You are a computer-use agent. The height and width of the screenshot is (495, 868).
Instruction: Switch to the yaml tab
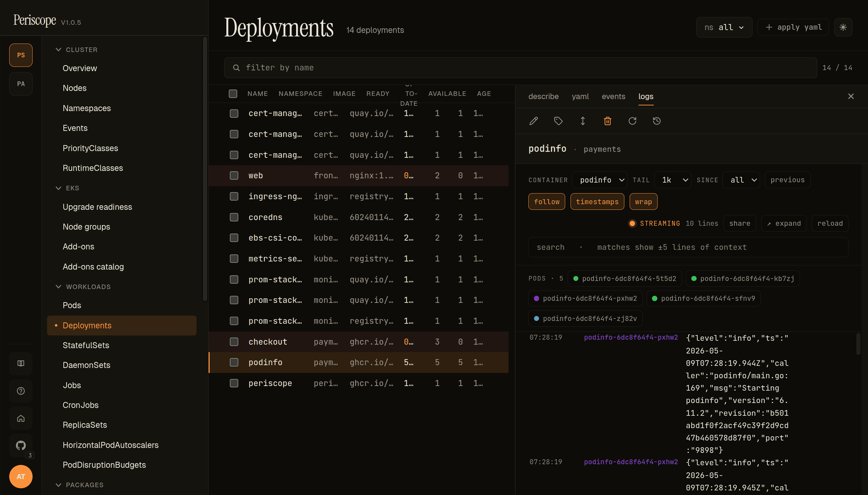580,96
